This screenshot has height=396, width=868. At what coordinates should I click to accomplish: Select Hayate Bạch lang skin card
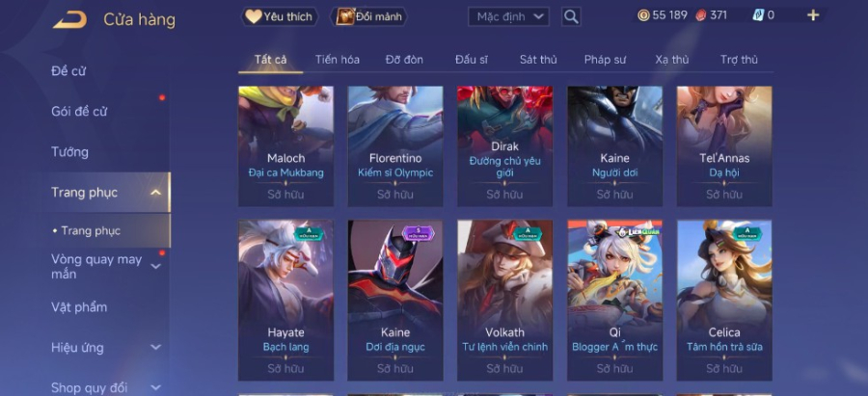[285, 301]
